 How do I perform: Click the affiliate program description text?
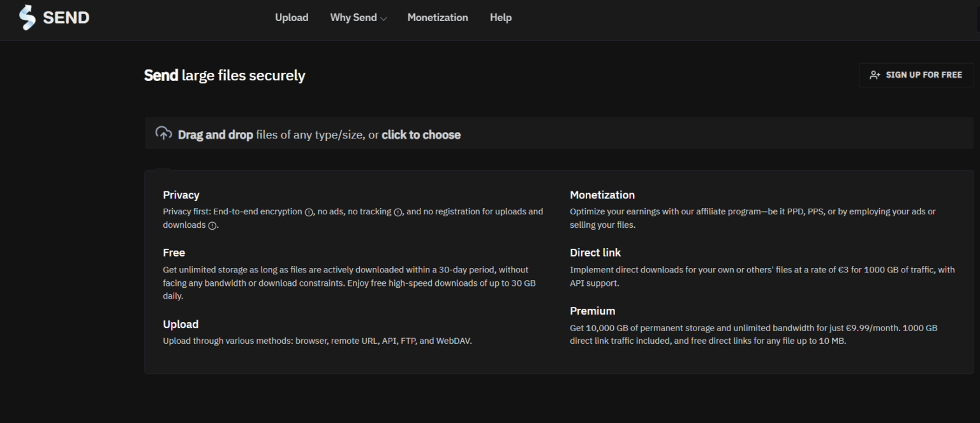tap(753, 218)
